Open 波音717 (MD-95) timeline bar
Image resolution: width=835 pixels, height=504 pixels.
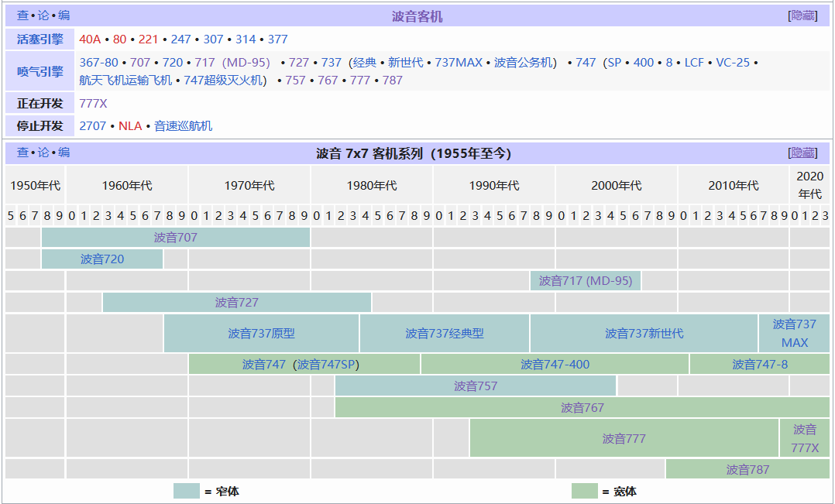point(586,281)
